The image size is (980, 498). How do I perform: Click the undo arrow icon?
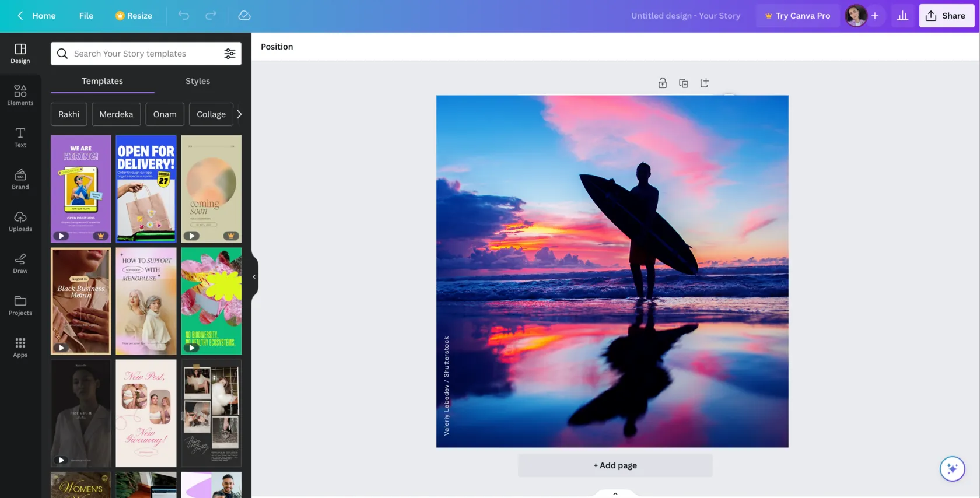184,16
